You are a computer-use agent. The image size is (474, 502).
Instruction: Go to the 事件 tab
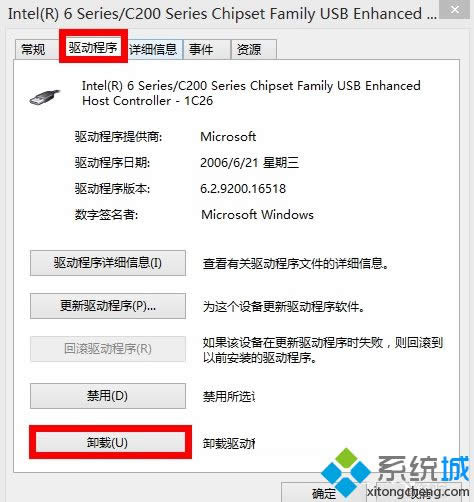click(201, 50)
